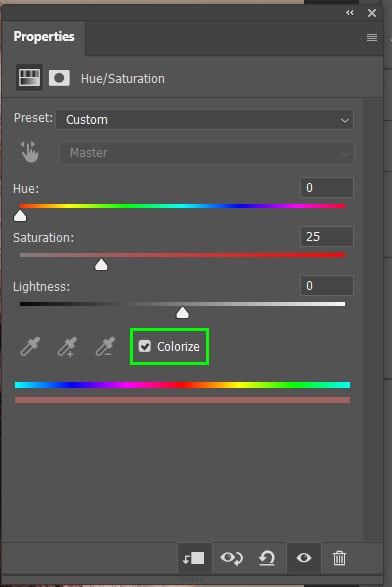The image size is (392, 587).
Task: Clip adjustment to layer below
Action: tap(194, 558)
